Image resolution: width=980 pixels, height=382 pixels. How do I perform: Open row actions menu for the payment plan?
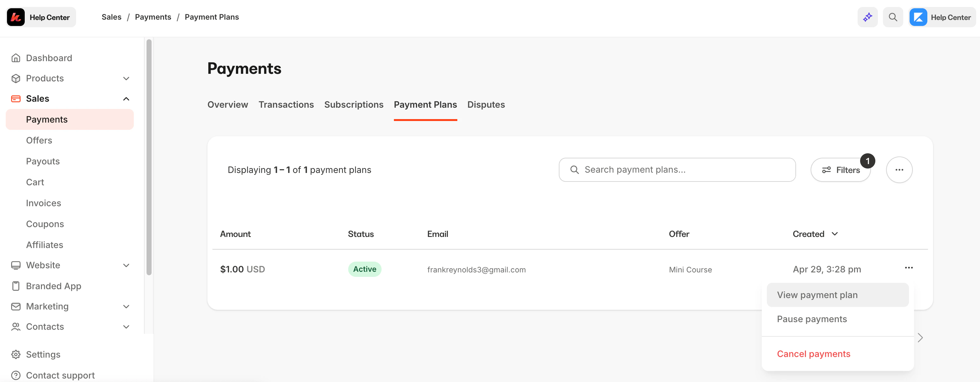pos(909,268)
